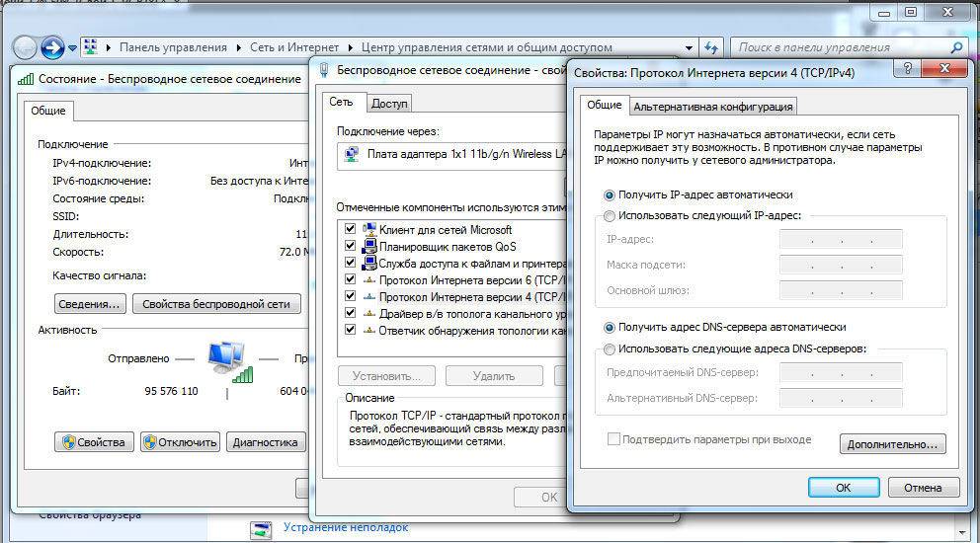Image resolution: width=980 pixels, height=543 pixels.
Task: Switch to Альтернативная конфигурация tab
Action: coord(712,107)
